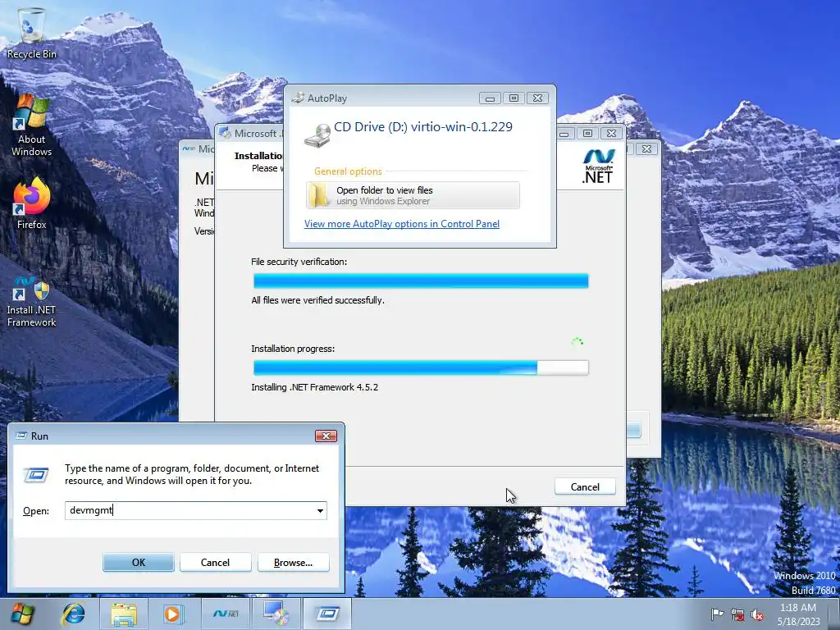Click the Microsoft .NET logo in installer
The width and height of the screenshot is (840, 630).
[x=598, y=167]
